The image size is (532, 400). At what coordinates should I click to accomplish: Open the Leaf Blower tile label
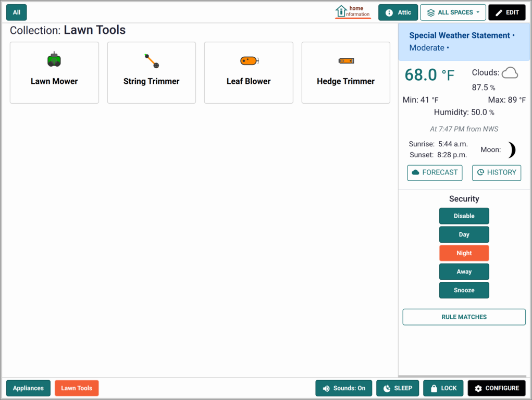point(249,81)
